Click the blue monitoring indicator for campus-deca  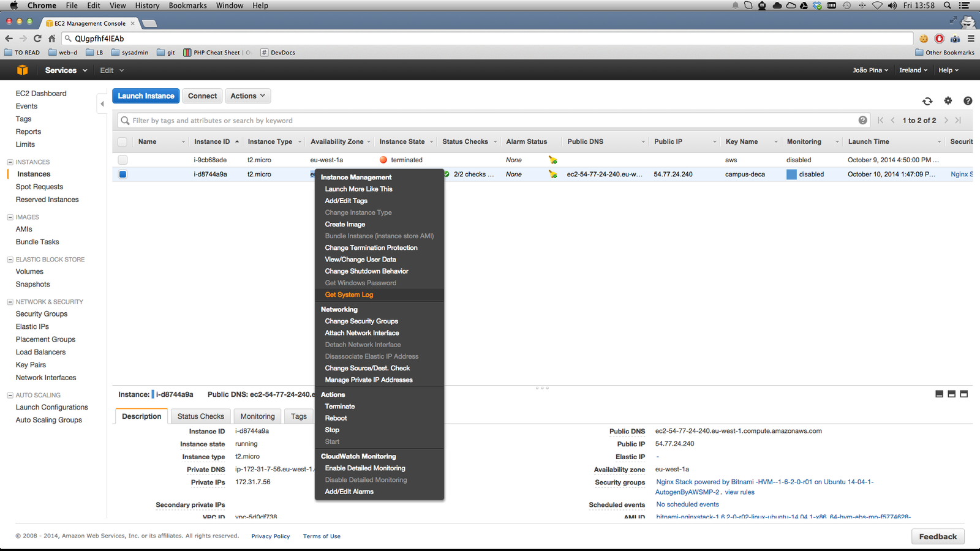point(791,174)
